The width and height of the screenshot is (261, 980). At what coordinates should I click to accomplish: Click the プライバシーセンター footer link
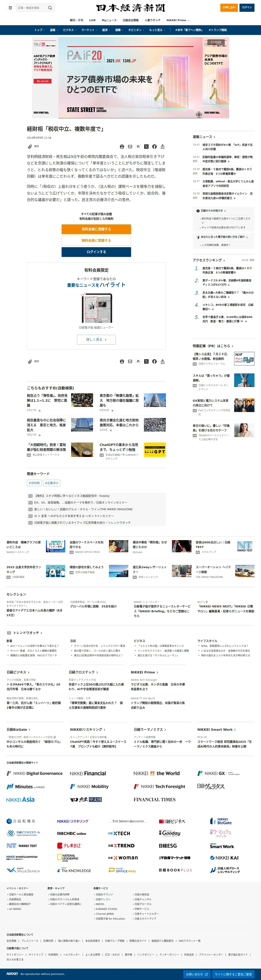(x=211, y=955)
